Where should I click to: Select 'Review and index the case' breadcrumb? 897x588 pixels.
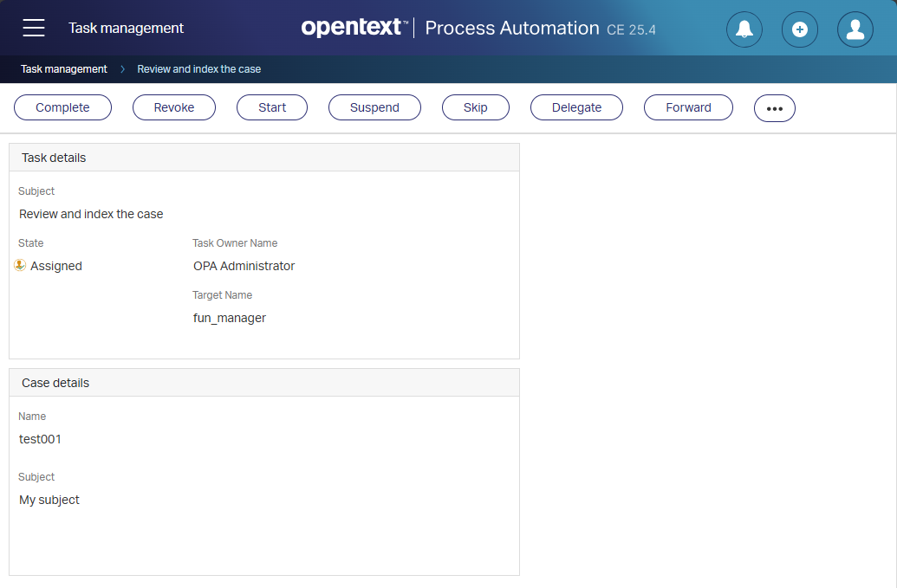click(x=198, y=69)
